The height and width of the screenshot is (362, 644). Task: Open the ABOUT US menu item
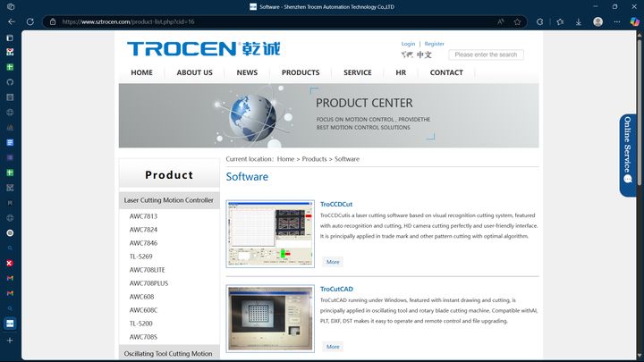[195, 72]
